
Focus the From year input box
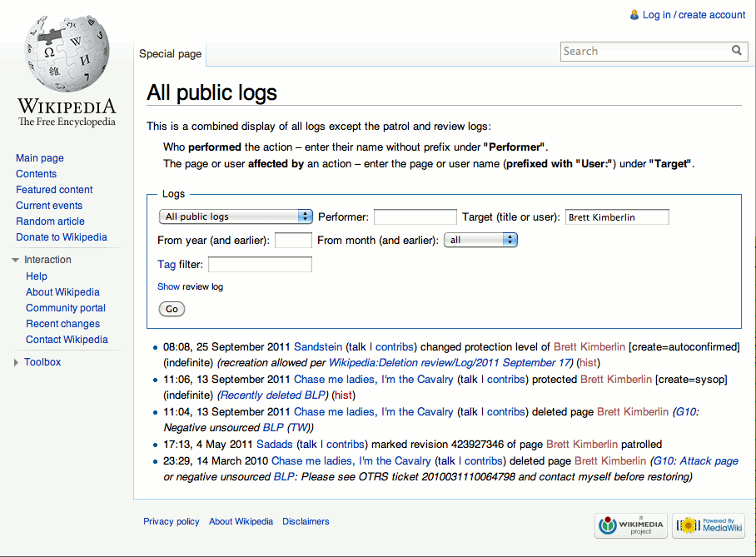293,241
